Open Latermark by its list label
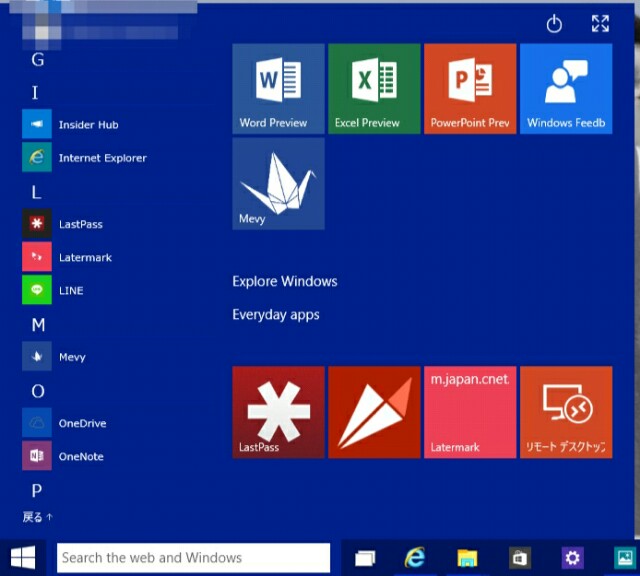Viewport: 640px width, 576px height. pos(85,258)
